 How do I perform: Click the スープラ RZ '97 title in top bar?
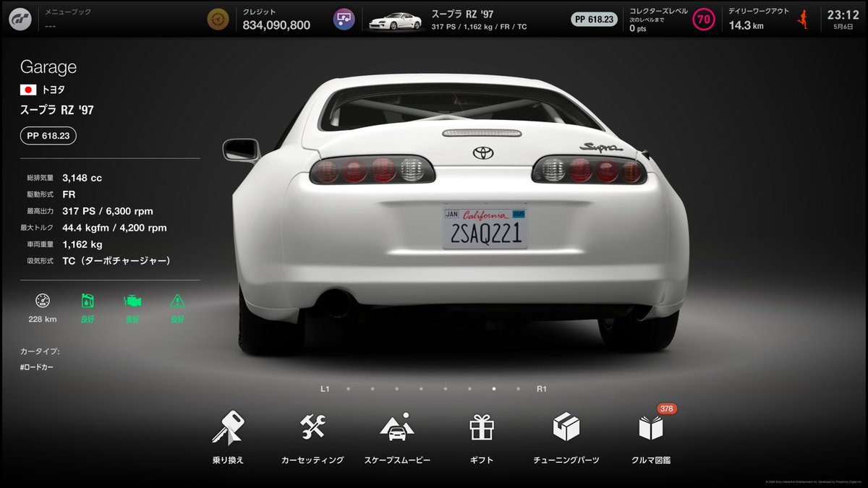462,14
